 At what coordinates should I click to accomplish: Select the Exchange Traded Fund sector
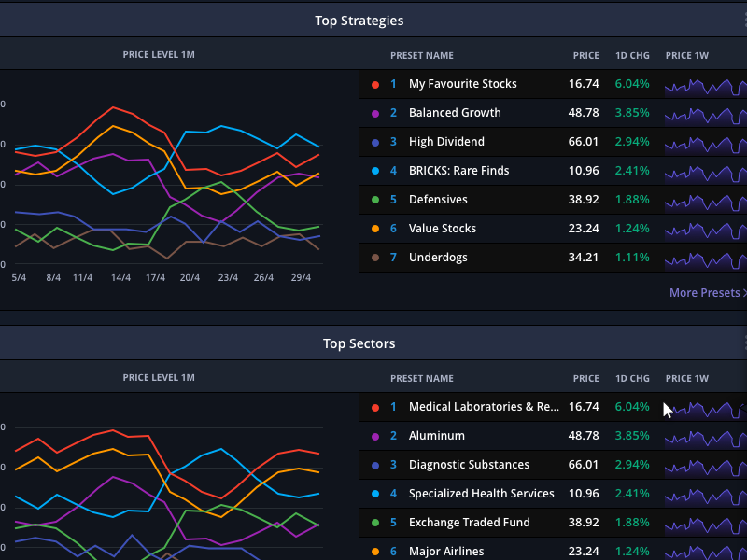pos(553,523)
